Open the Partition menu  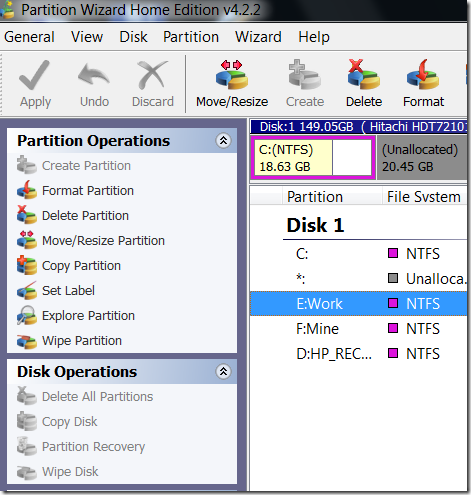(191, 37)
